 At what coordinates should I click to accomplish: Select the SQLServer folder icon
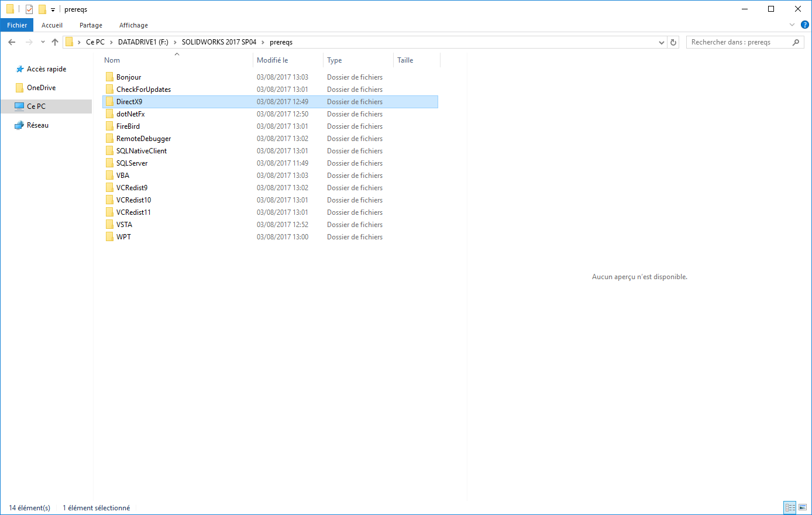click(x=109, y=163)
